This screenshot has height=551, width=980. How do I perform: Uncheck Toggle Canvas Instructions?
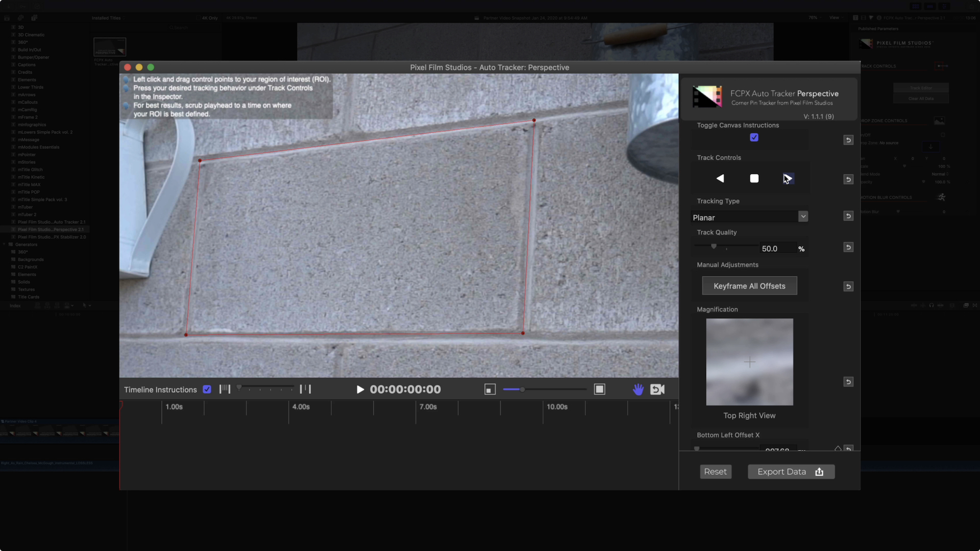click(x=754, y=137)
